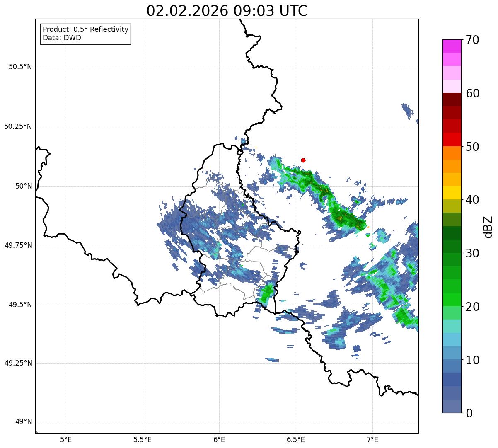The width and height of the screenshot is (498, 448).
Task: Click the 50.5°N latitude label
Action: (20, 67)
